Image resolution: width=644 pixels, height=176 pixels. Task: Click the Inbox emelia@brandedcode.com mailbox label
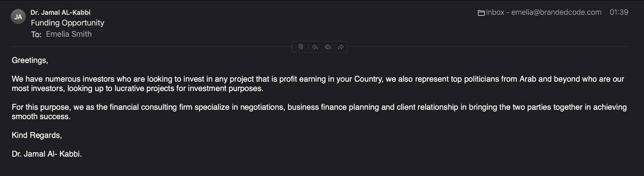click(x=544, y=12)
